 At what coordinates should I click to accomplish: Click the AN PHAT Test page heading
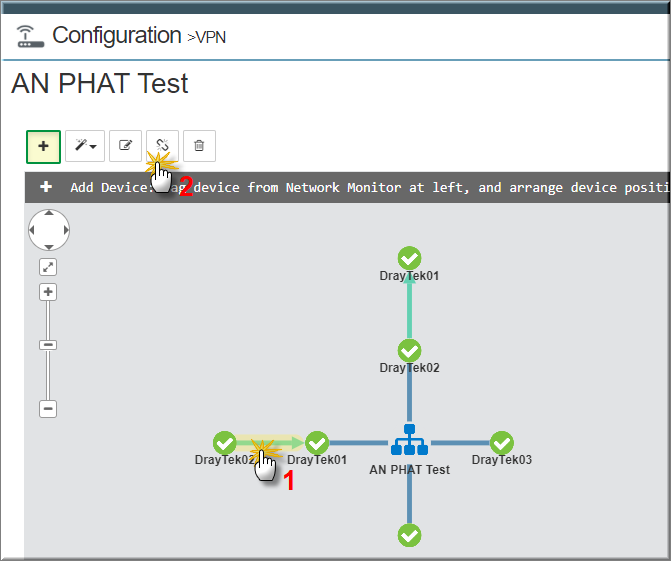tap(100, 83)
